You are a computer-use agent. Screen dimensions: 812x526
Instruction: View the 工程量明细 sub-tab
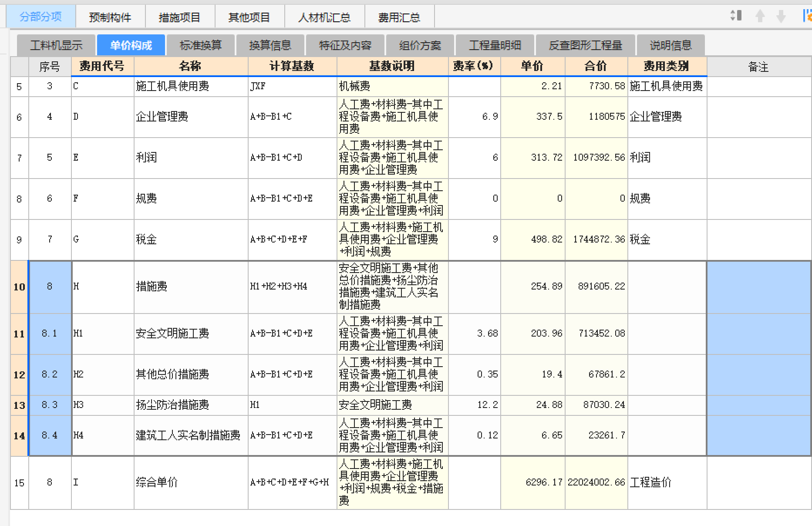pyautogui.click(x=495, y=45)
